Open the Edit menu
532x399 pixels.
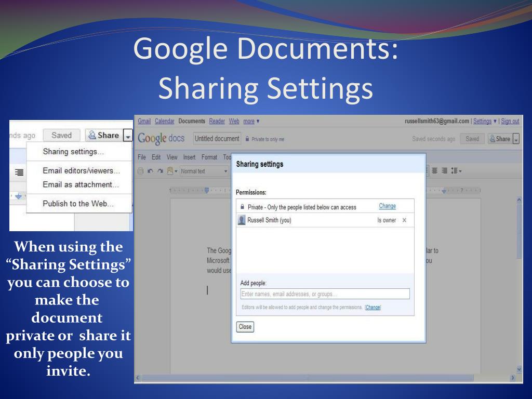[156, 157]
